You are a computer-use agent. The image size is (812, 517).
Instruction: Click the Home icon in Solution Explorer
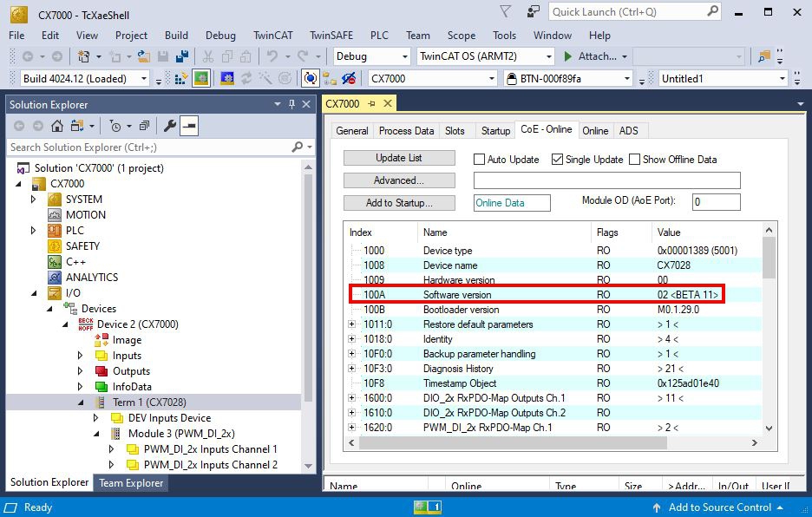click(57, 126)
